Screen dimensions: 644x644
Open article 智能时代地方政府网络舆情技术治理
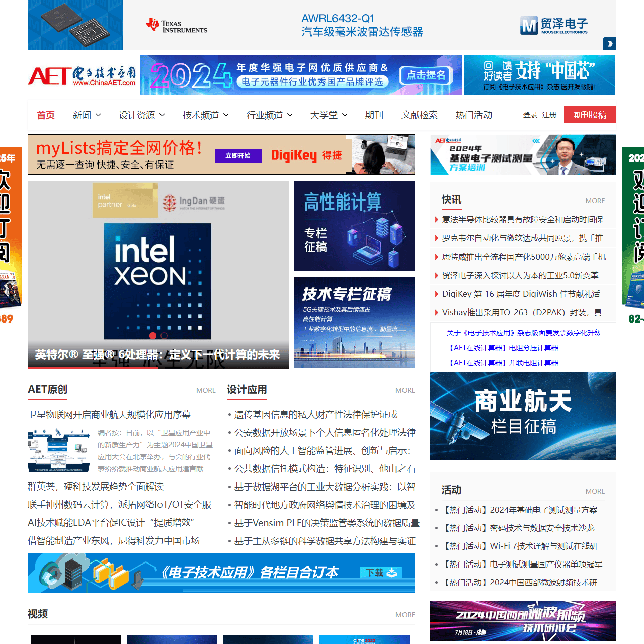tap(325, 505)
